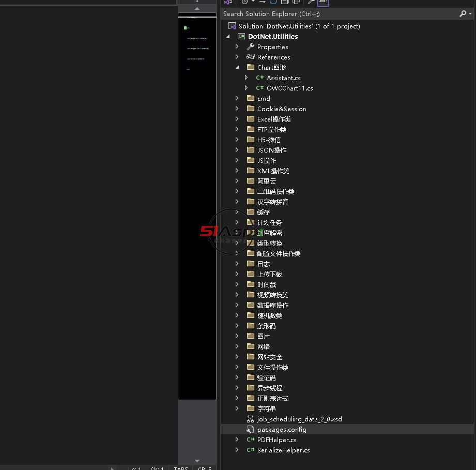The image size is (476, 470).
Task: Click the folder icon of FTP操作类
Action: [251, 129]
